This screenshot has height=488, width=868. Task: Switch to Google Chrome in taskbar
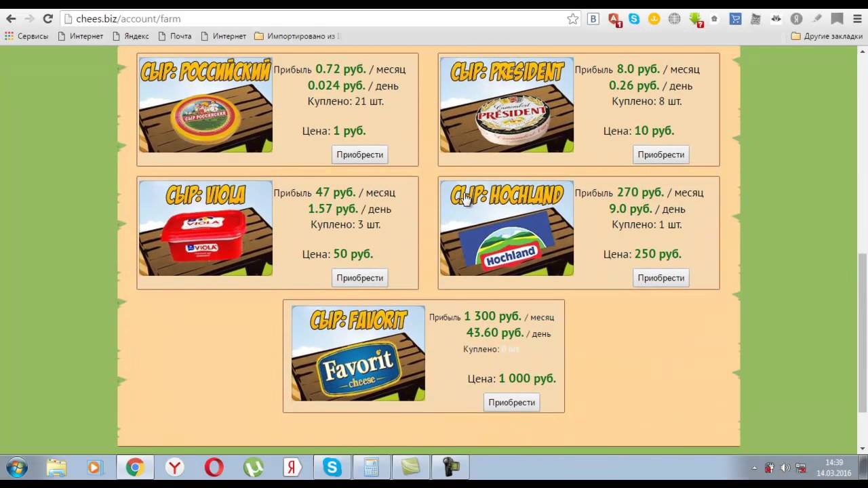click(x=135, y=468)
